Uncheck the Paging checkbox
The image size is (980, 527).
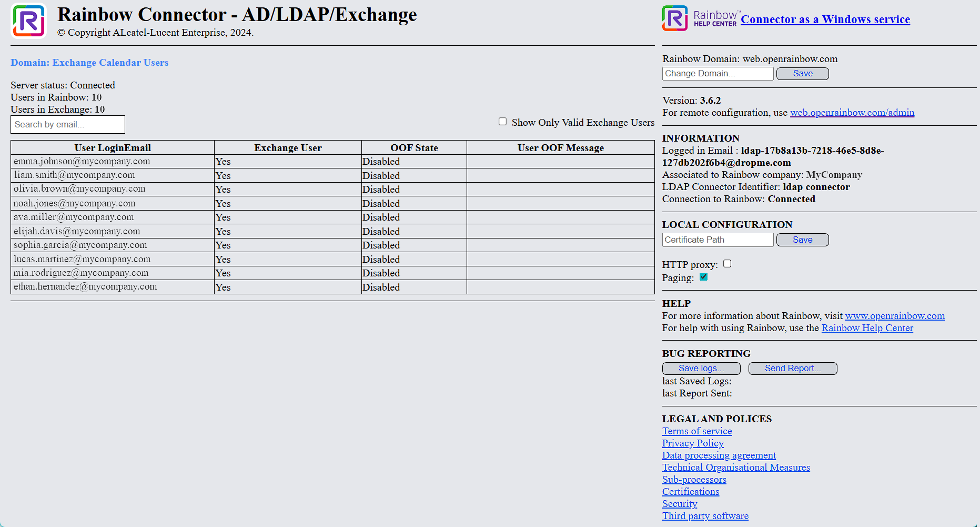(703, 277)
